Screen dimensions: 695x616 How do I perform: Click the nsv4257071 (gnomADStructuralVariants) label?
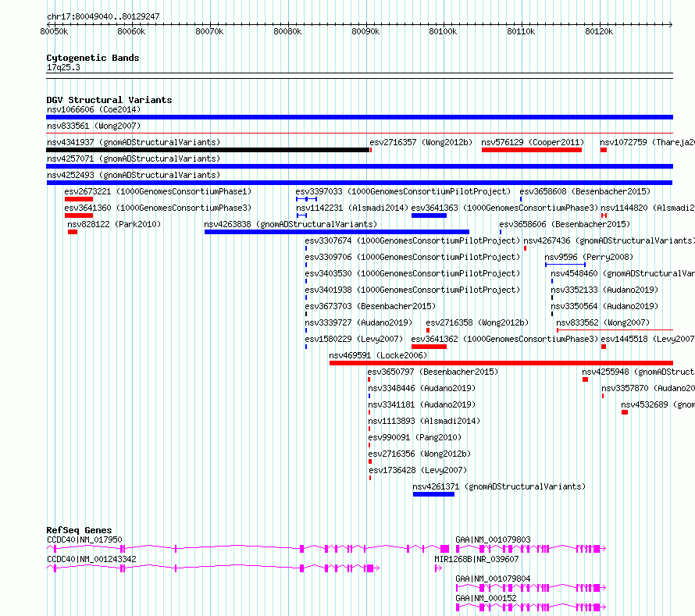[134, 158]
